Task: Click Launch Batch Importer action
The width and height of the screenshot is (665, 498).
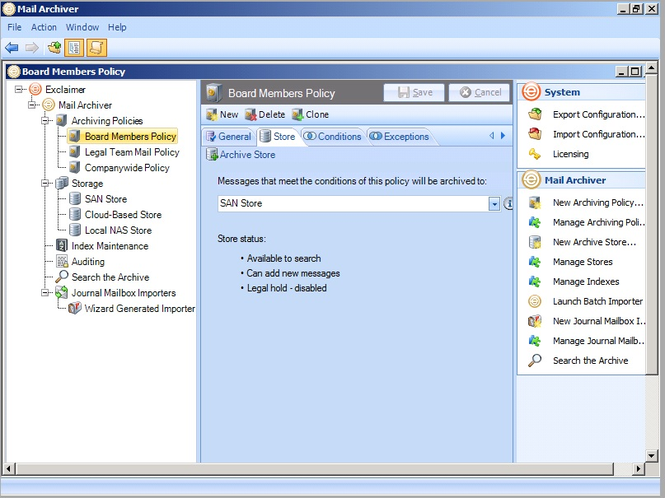Action: pos(598,301)
